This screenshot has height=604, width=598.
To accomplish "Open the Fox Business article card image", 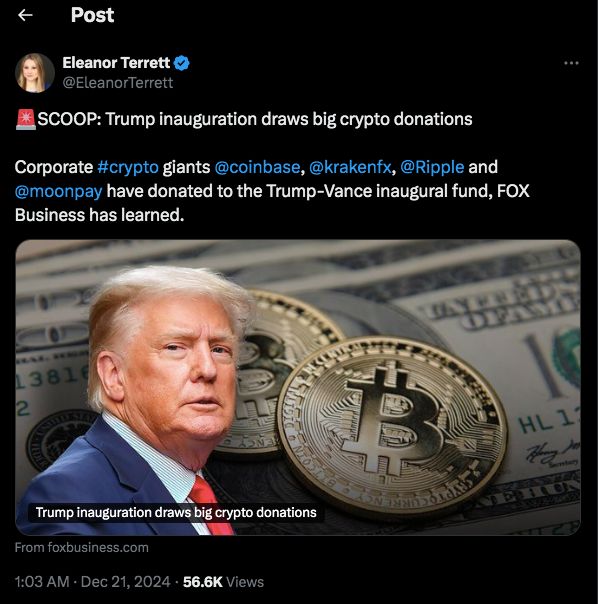I will (298, 388).
